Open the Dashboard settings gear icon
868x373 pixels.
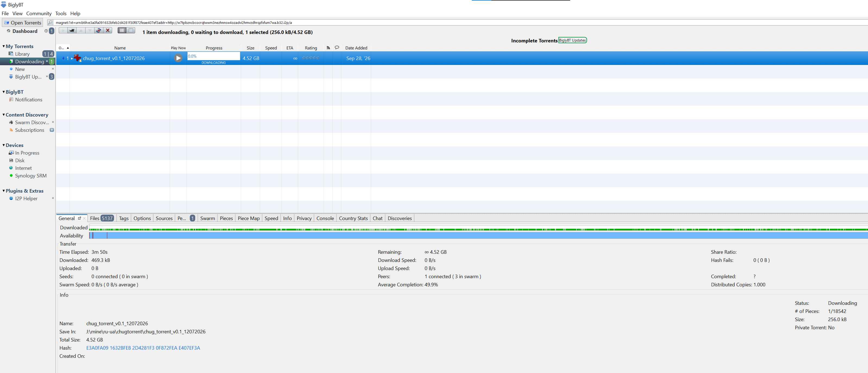click(46, 31)
